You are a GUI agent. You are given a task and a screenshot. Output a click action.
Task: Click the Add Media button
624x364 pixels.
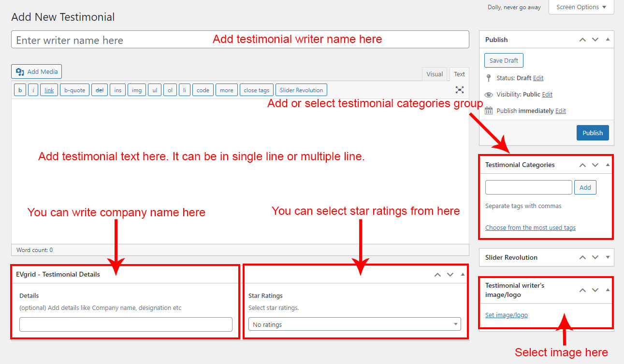37,72
